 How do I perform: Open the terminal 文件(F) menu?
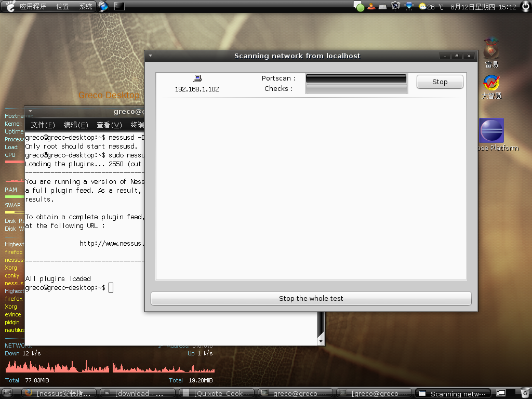coord(43,125)
